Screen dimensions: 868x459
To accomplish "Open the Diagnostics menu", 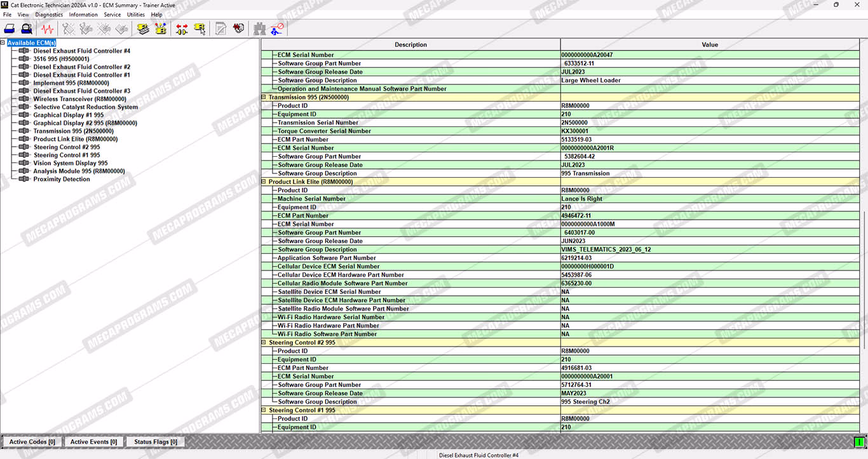I will tap(49, 15).
